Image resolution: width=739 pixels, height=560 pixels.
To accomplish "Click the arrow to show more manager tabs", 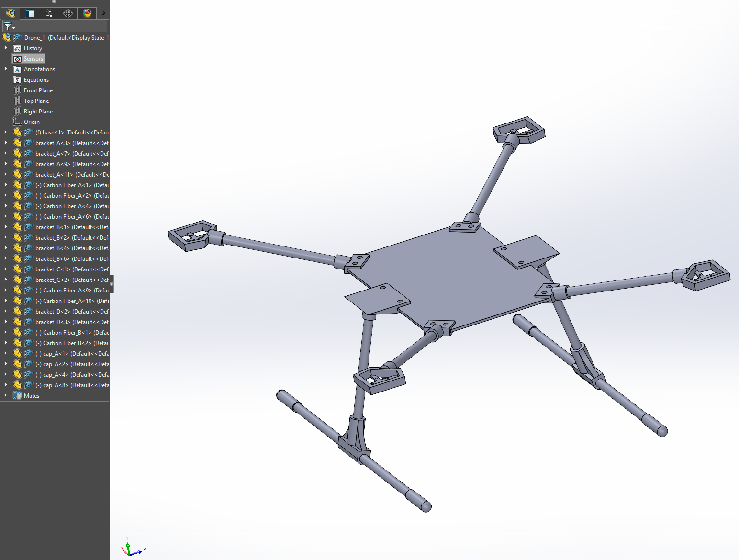I will click(x=103, y=13).
